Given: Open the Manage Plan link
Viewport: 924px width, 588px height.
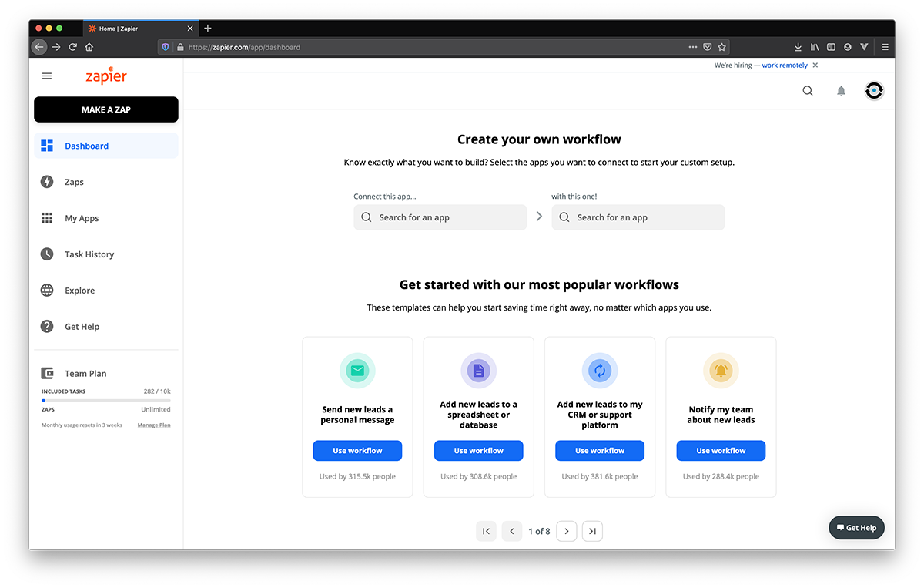Looking at the screenshot, I should [154, 425].
